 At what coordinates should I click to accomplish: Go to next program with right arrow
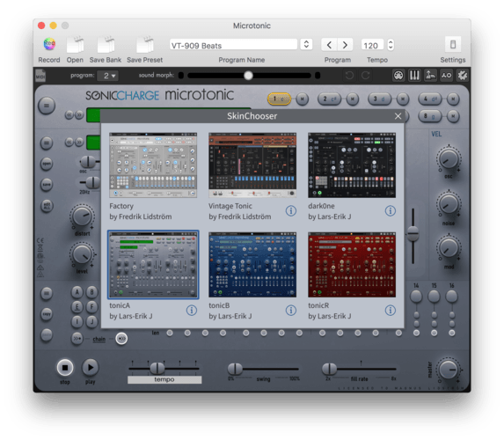click(x=345, y=45)
